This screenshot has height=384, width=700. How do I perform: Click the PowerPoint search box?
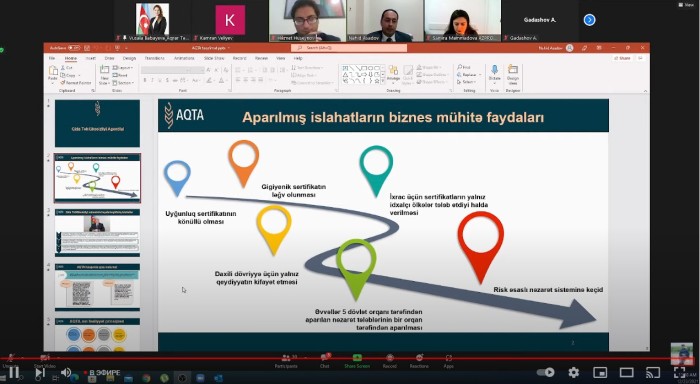349,48
